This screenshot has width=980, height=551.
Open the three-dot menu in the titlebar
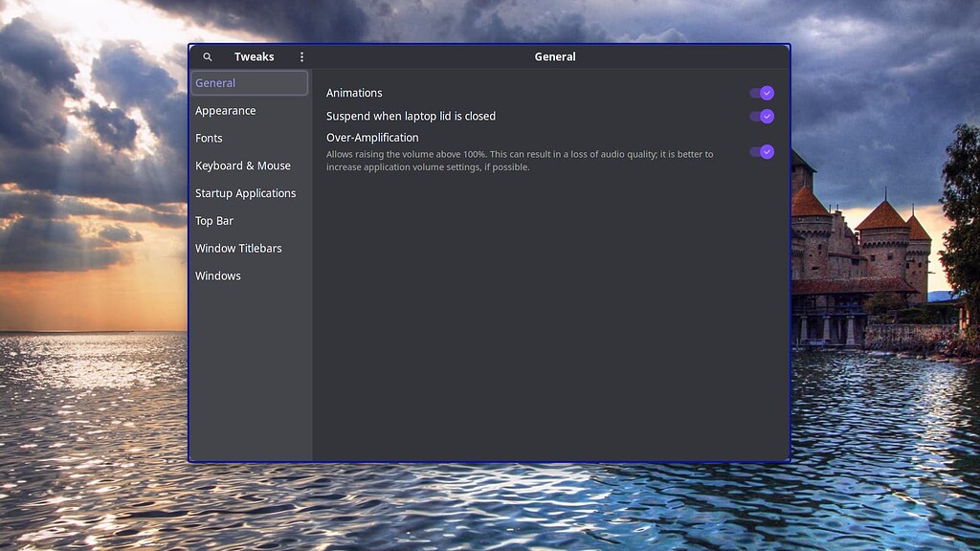[x=302, y=56]
